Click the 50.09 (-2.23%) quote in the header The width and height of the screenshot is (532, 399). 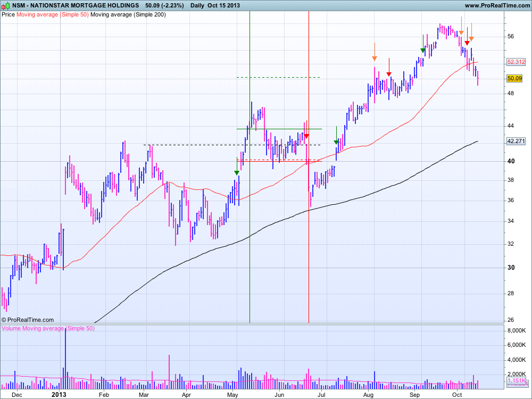tap(164, 5)
